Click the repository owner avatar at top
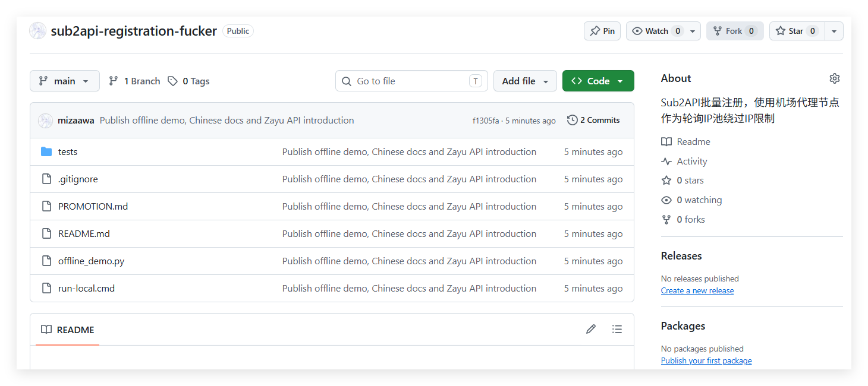The image size is (868, 386). [37, 31]
